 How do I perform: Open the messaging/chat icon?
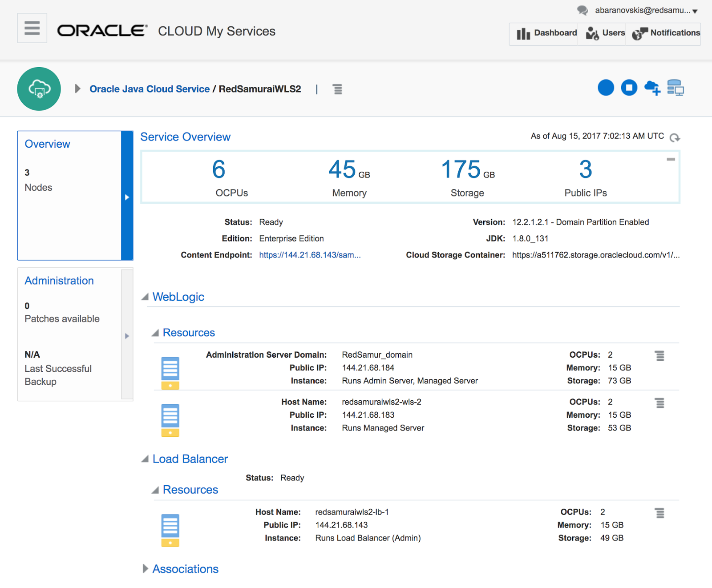pos(582,10)
